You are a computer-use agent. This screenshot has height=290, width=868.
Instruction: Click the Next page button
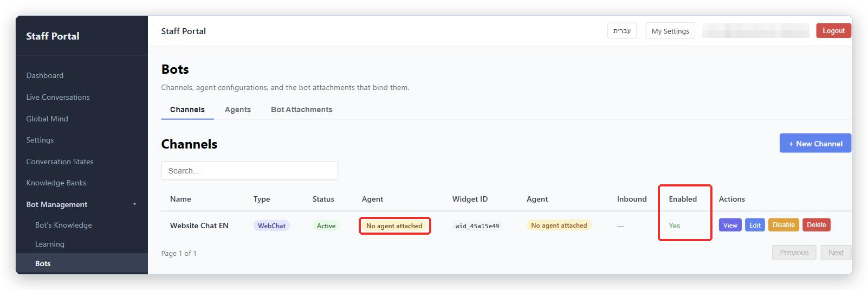tap(836, 253)
